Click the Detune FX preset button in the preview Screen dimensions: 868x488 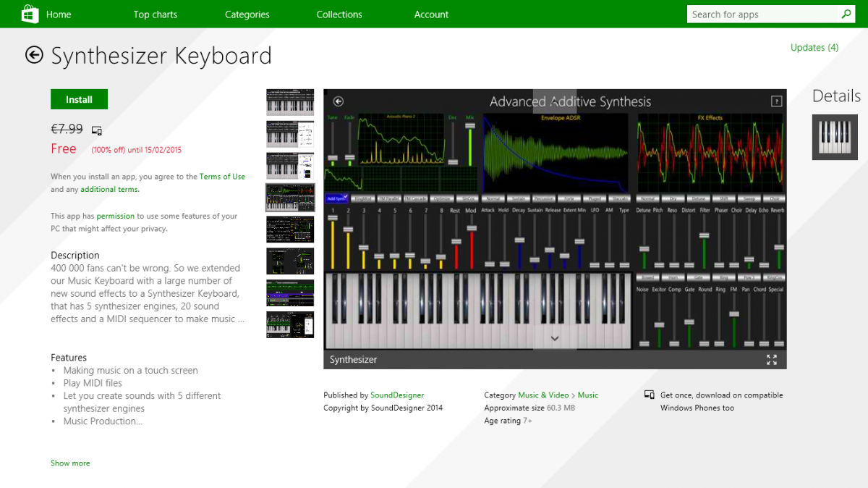coord(698,198)
